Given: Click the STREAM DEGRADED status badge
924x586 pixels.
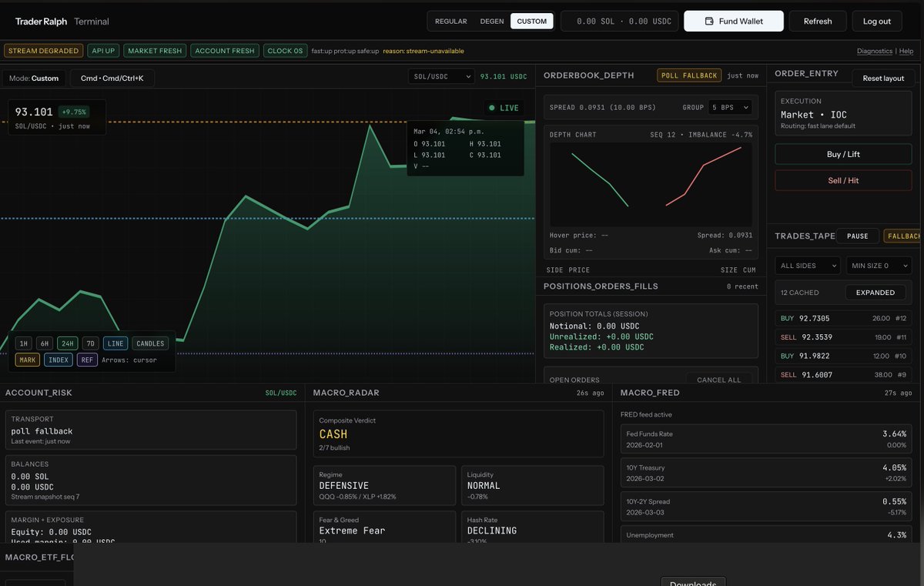Looking at the screenshot, I should click(43, 51).
